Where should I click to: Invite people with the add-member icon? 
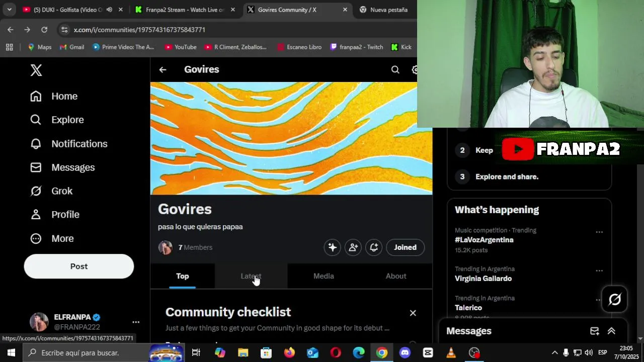(353, 247)
